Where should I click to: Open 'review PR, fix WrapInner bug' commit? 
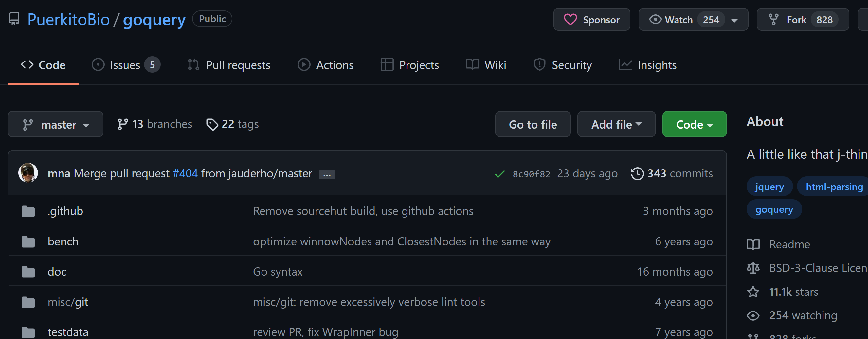(325, 332)
